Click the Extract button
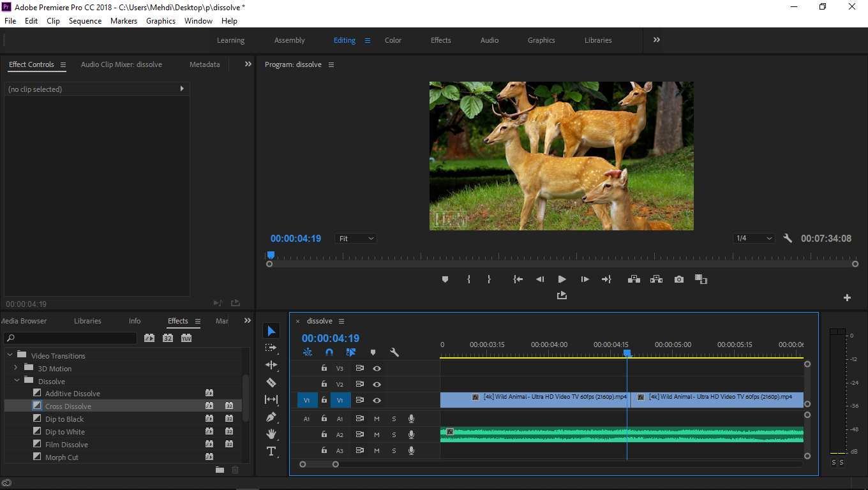 tap(656, 279)
